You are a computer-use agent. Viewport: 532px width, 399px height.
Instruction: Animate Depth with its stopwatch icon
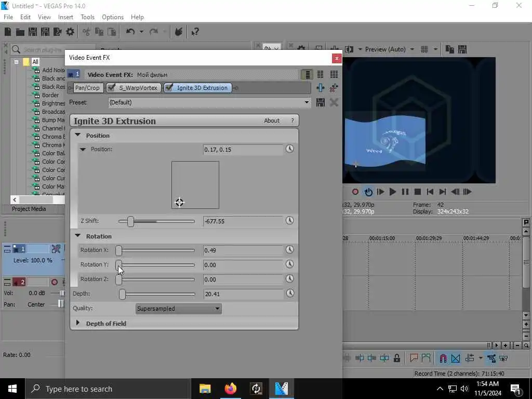tap(290, 293)
